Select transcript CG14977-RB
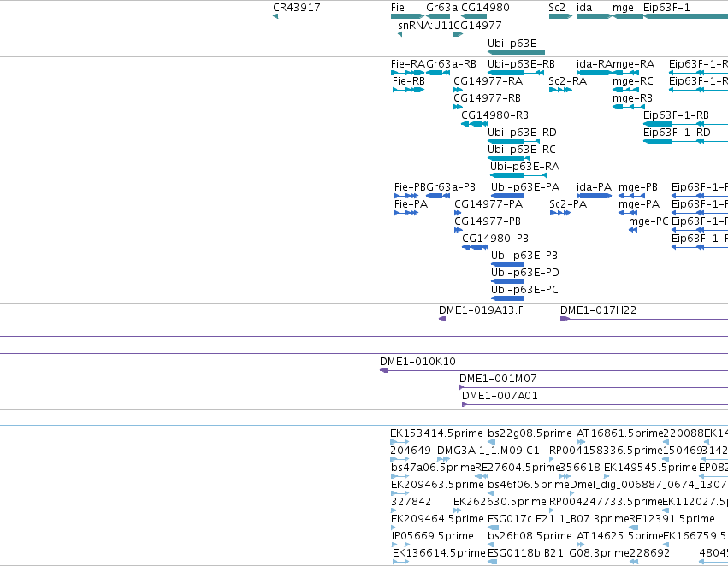 tap(487, 97)
